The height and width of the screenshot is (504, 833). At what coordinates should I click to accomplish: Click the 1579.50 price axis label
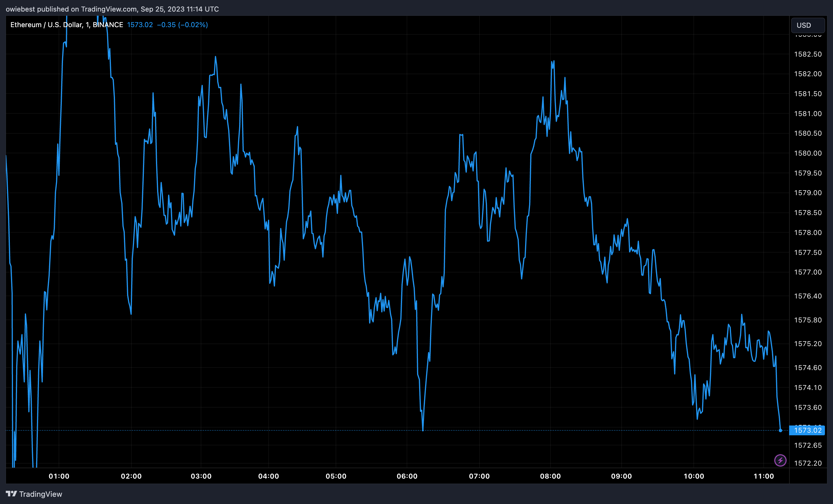click(x=808, y=173)
